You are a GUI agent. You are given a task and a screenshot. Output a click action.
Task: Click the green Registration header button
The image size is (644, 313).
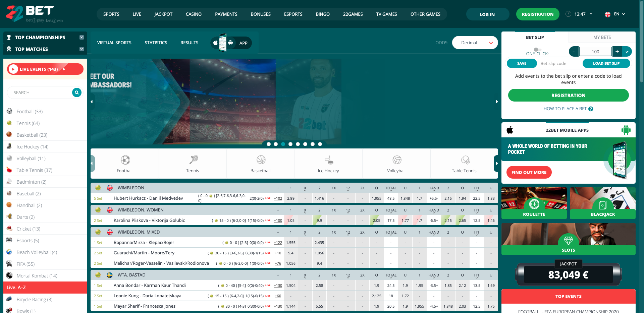pyautogui.click(x=537, y=14)
